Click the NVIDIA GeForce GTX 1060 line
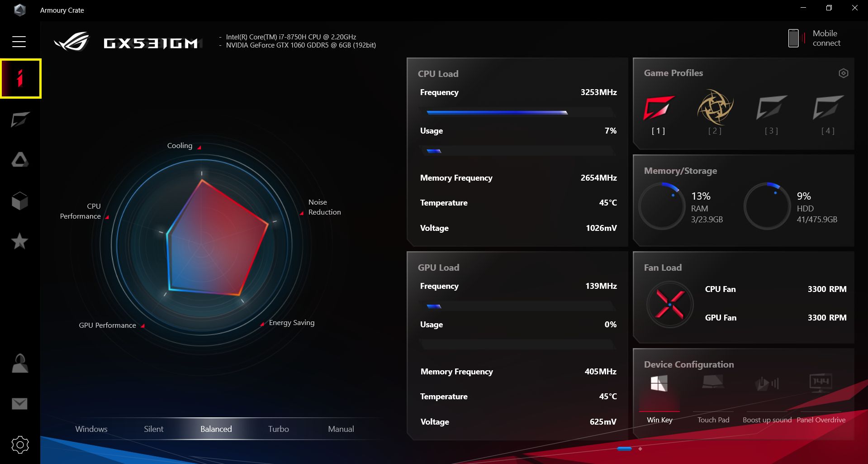Viewport: 868px width, 464px height. point(301,45)
